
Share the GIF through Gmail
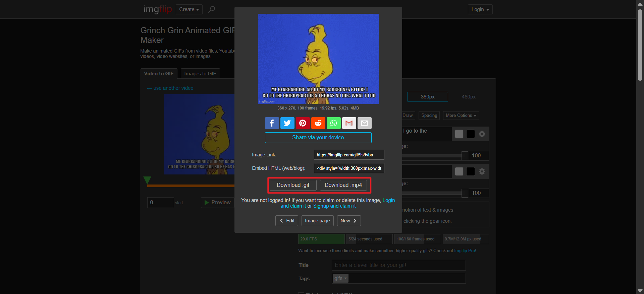[x=349, y=123]
